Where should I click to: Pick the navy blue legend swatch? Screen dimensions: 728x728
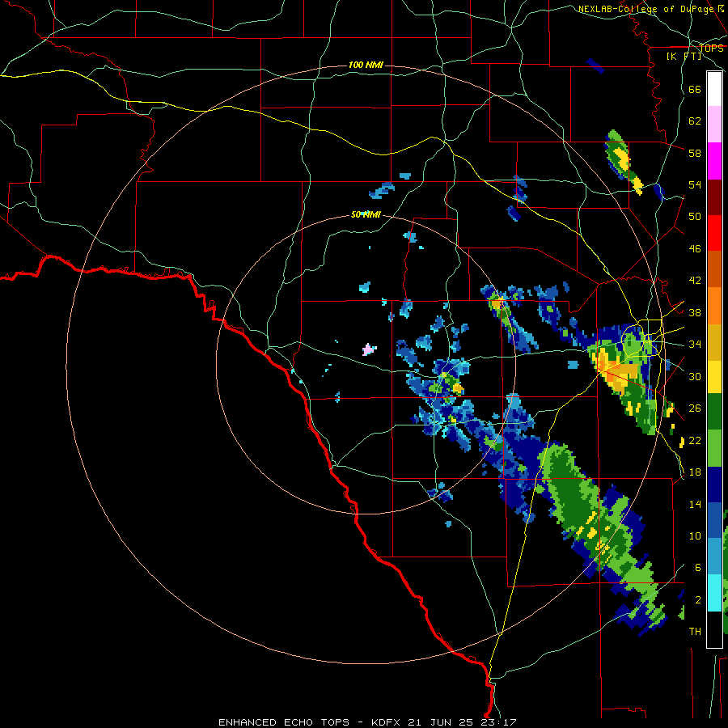(x=714, y=485)
